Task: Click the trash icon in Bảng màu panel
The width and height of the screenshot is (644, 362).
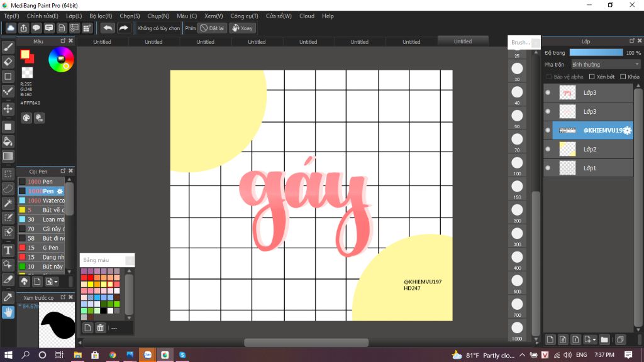Action: 100,327
